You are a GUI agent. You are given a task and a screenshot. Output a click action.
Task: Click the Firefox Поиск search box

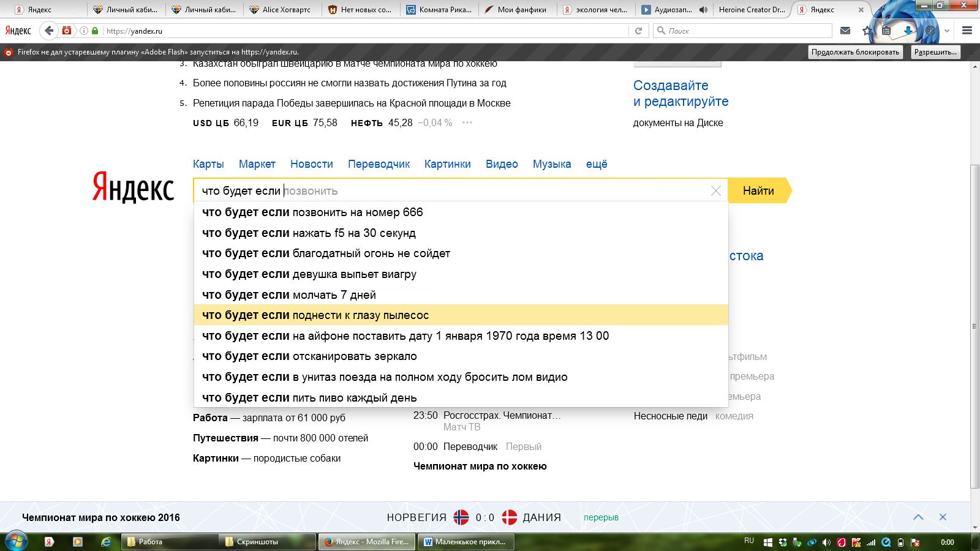(743, 31)
